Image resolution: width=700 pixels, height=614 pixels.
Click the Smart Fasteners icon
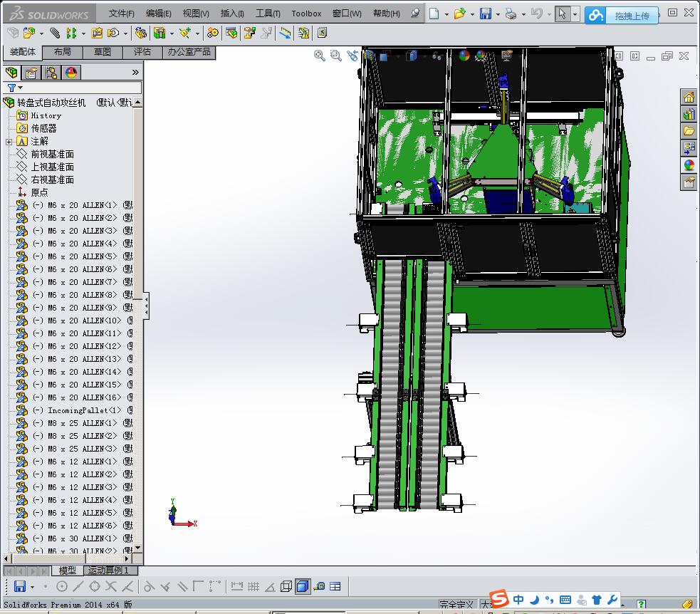[97, 33]
